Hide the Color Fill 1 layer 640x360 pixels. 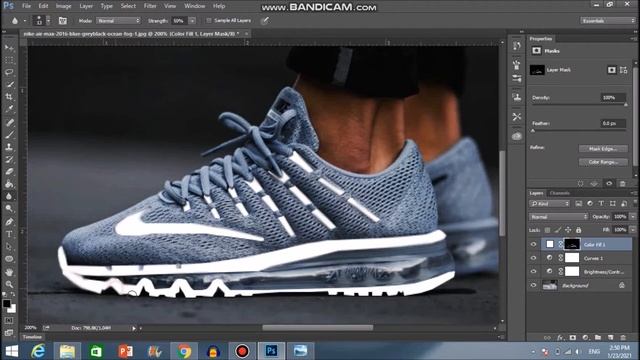tap(533, 244)
